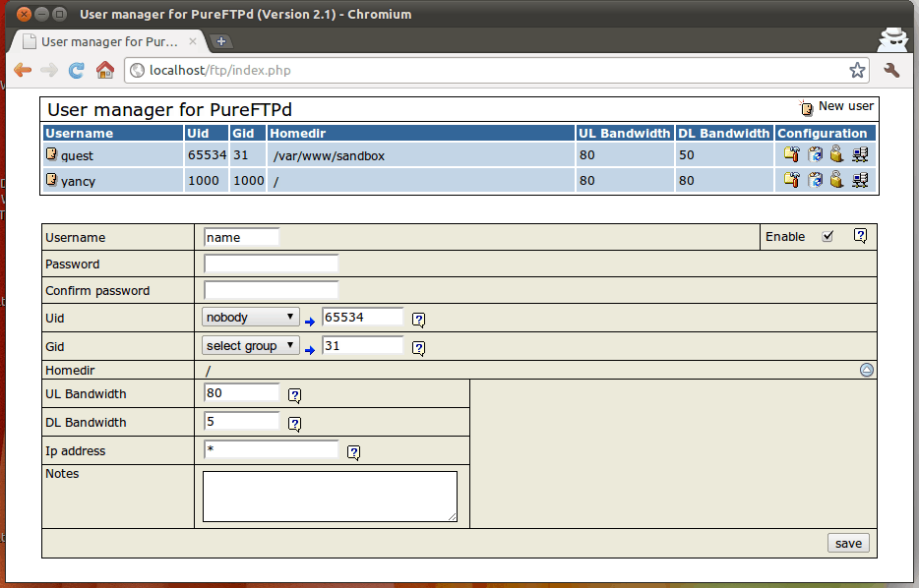Click yancy's Uid cell 1000
Image resolution: width=919 pixels, height=588 pixels.
pyautogui.click(x=207, y=180)
